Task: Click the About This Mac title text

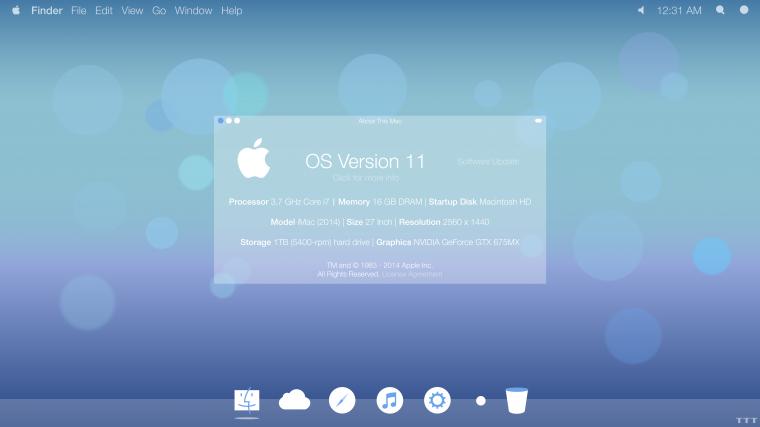Action: (x=380, y=121)
